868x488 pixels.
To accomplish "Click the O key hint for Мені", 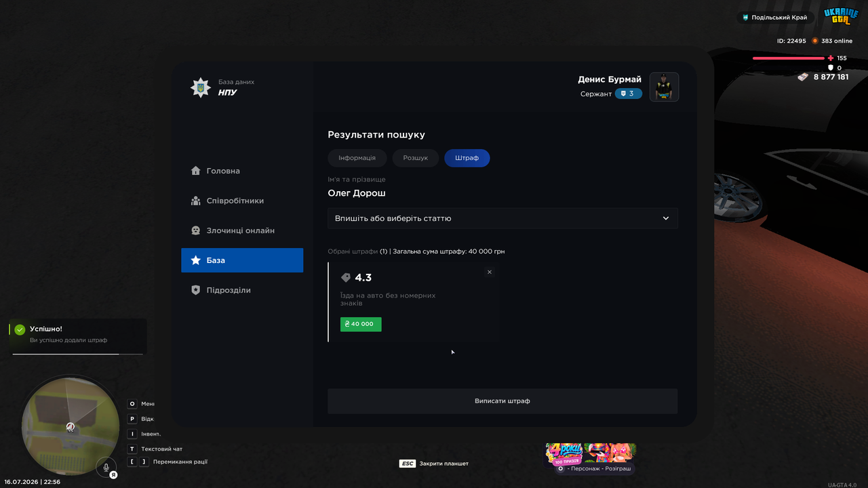I will (x=132, y=404).
